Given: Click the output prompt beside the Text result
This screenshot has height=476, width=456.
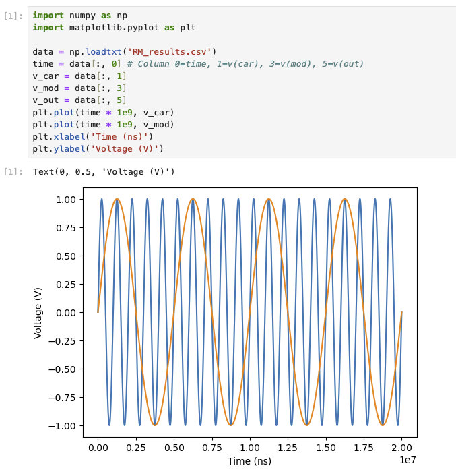Looking at the screenshot, I should (15, 172).
